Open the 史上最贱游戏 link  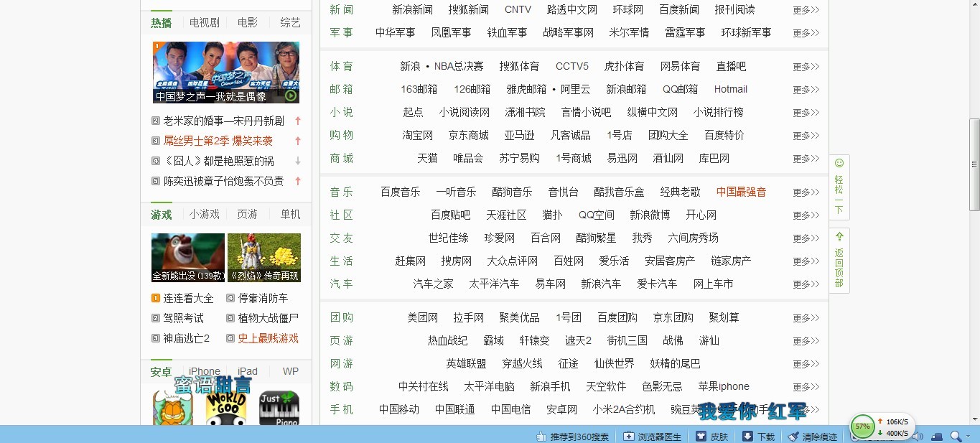click(269, 338)
